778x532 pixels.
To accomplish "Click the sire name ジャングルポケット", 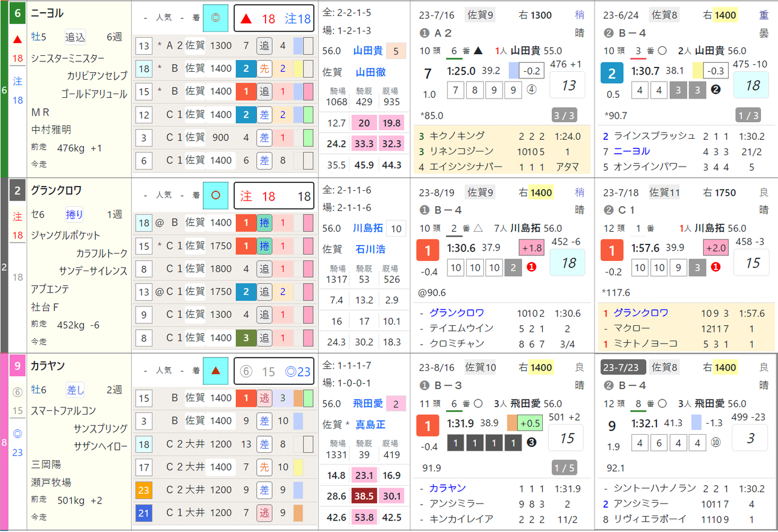I will (x=66, y=235).
